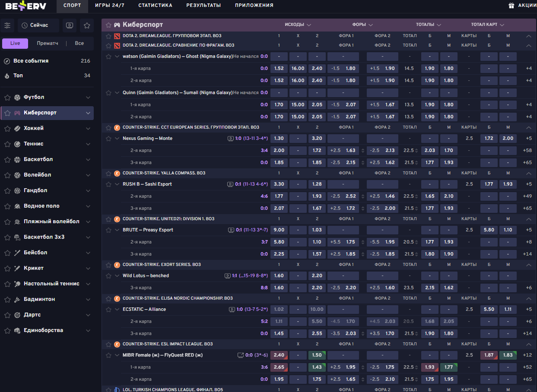
Task: Open Все события list with 216 events
Action: pos(47,61)
